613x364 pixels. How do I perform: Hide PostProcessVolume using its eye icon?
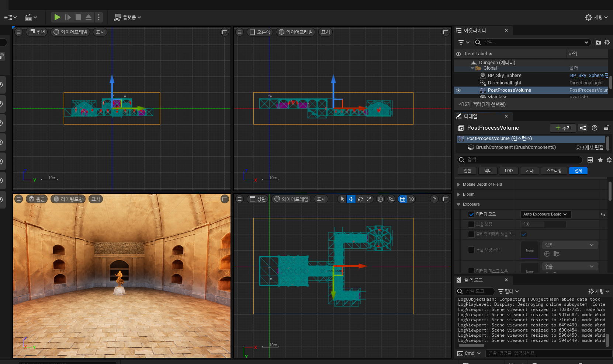click(x=458, y=90)
